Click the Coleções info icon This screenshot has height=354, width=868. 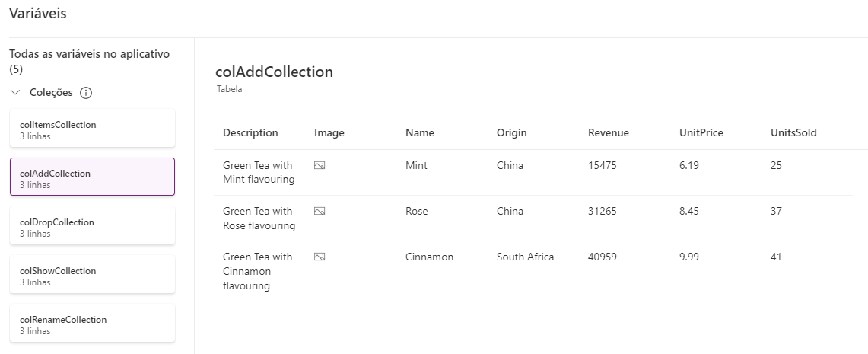click(x=86, y=93)
